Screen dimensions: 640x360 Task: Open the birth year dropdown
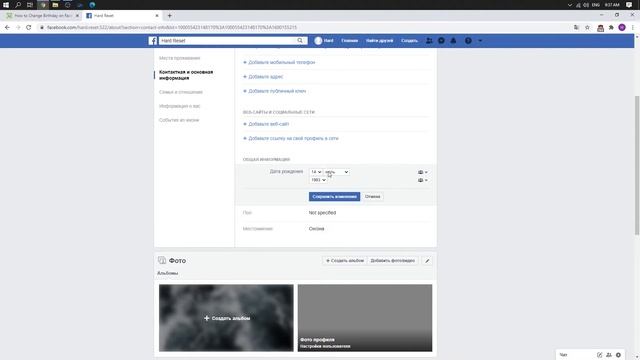(x=318, y=180)
